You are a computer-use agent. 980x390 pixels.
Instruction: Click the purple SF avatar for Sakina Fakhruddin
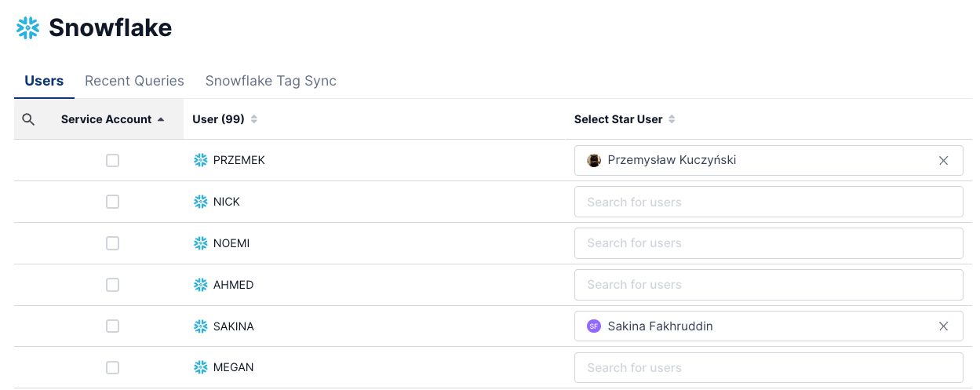coord(594,326)
